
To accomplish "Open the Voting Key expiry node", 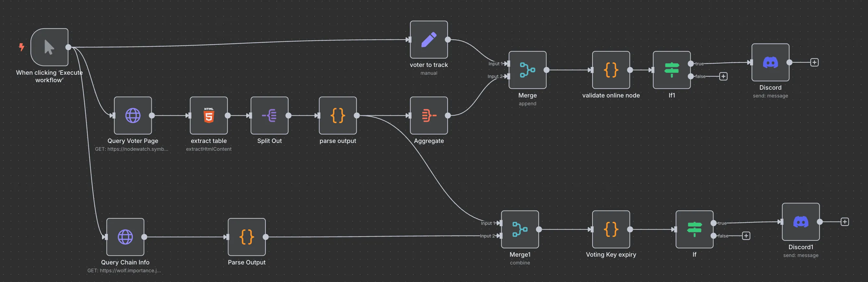I will tap(611, 229).
